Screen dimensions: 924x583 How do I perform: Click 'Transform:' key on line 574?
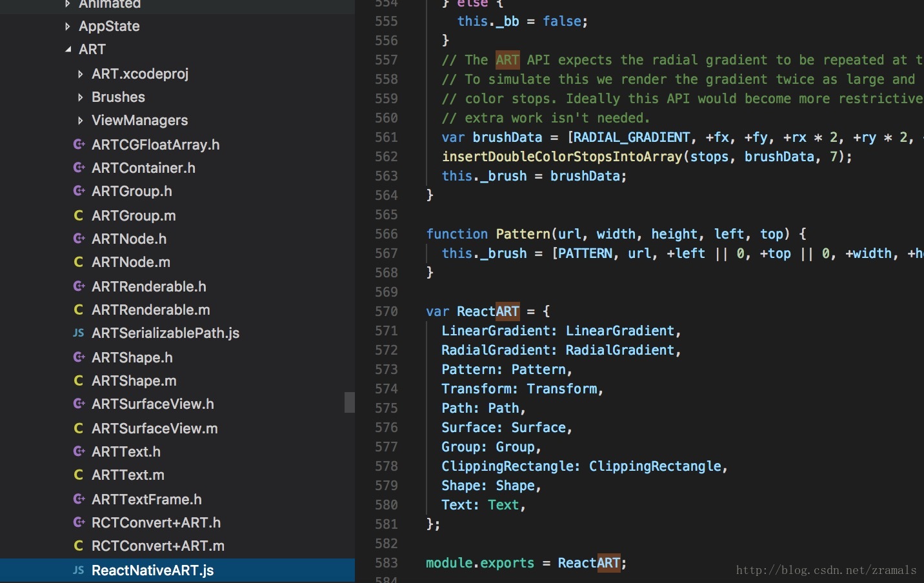click(480, 389)
